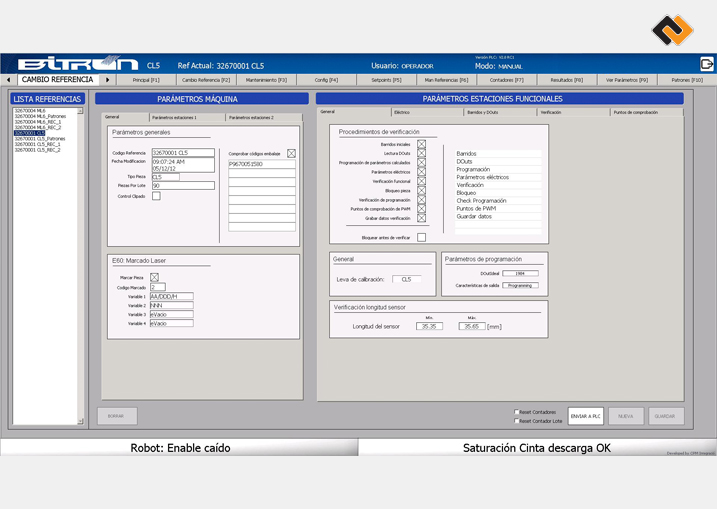Click the previous screen left arrow
This screenshot has width=717, height=509.
pos(8,80)
